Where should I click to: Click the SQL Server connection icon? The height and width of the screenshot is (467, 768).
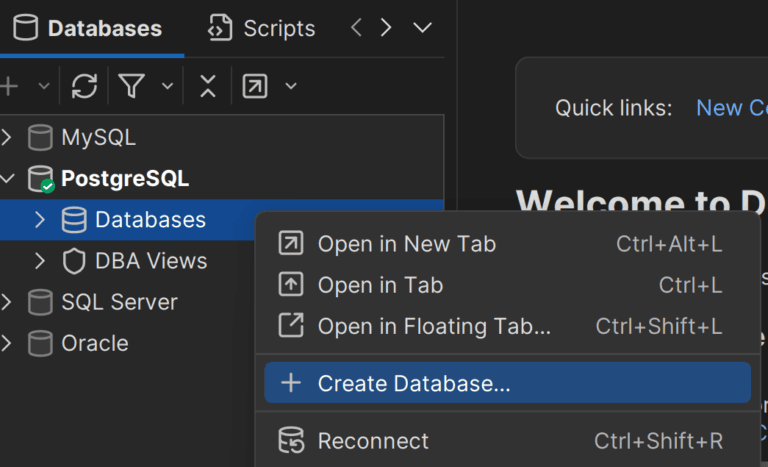[x=40, y=302]
